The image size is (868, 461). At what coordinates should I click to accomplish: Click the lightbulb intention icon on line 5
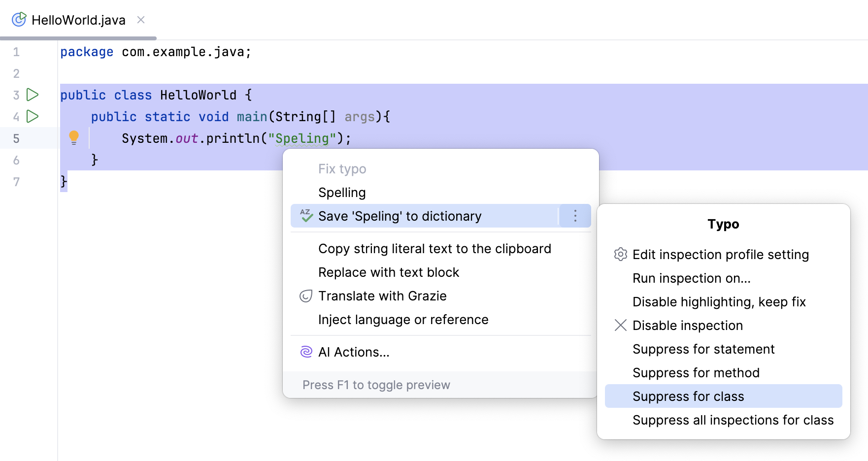click(x=74, y=138)
